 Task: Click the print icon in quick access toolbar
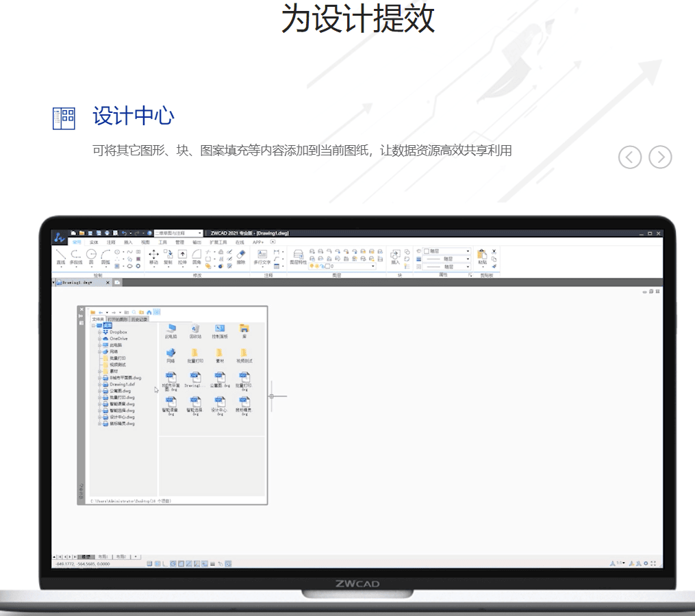point(107,233)
